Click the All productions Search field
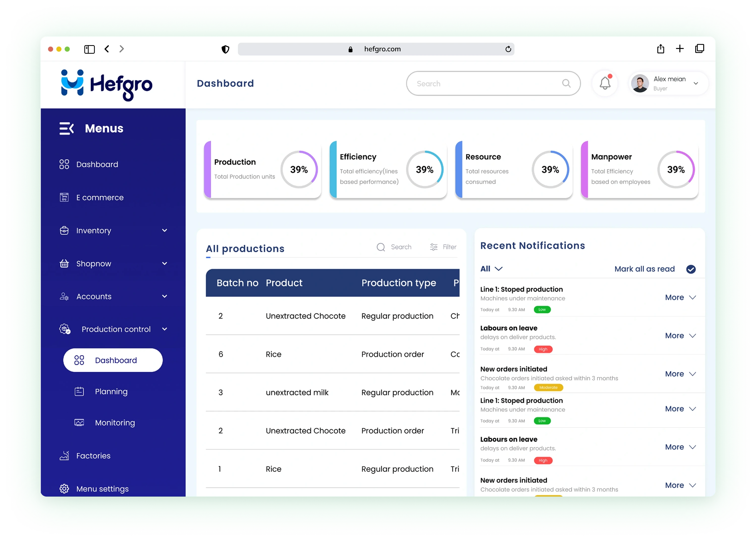This screenshot has width=756, height=541. 401,247
